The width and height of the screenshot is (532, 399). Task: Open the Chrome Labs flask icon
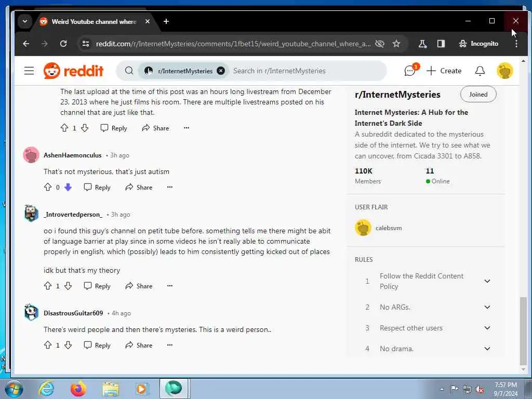click(422, 44)
